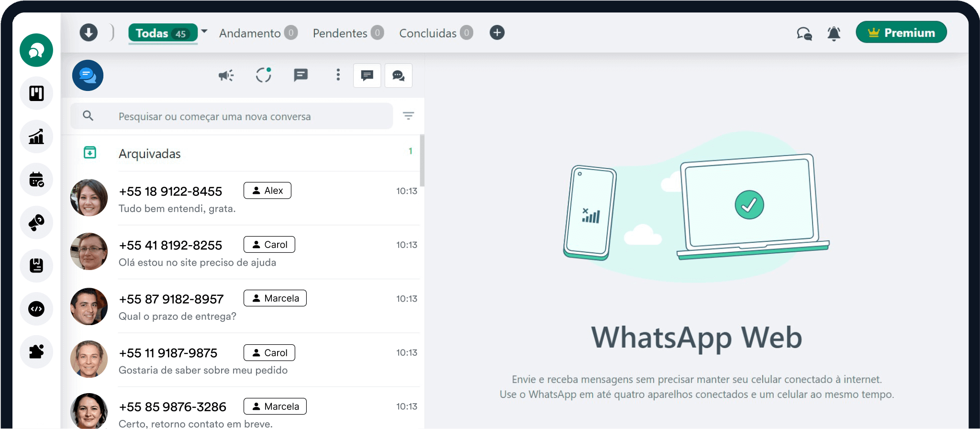Toggle the single chat view button
Viewport: 980px width, 429px height.
(367, 76)
